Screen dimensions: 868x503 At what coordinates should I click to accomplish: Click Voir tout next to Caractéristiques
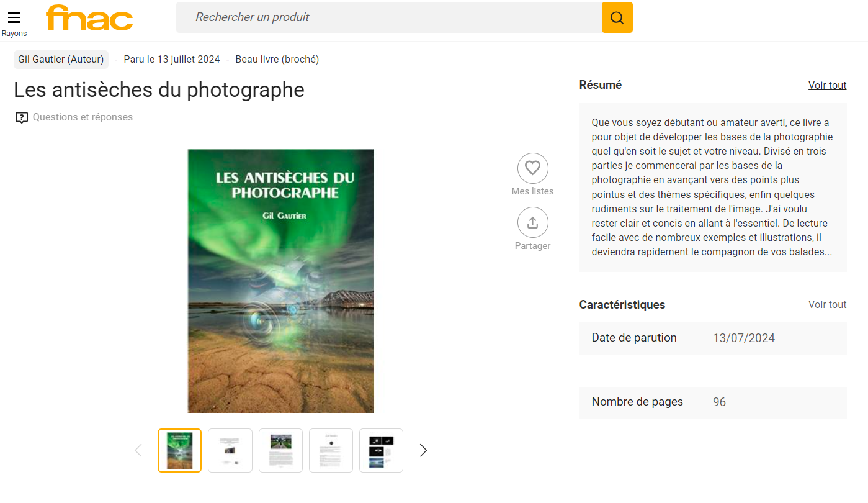[827, 304]
